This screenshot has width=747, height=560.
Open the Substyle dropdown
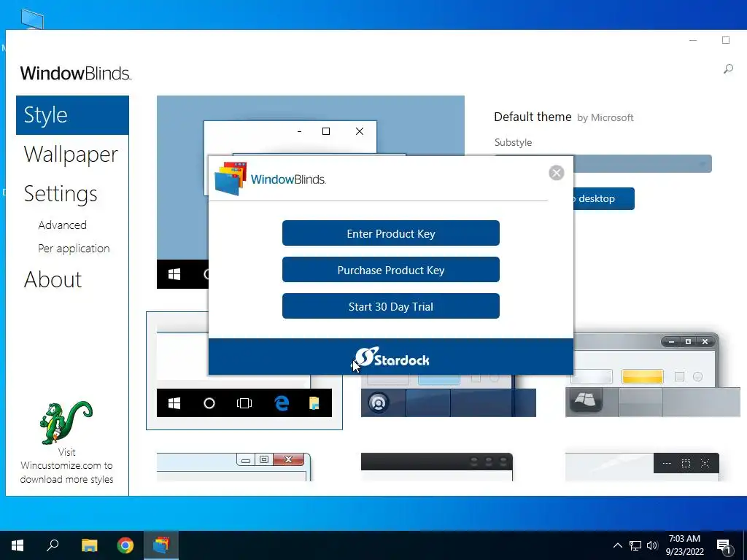pyautogui.click(x=643, y=164)
